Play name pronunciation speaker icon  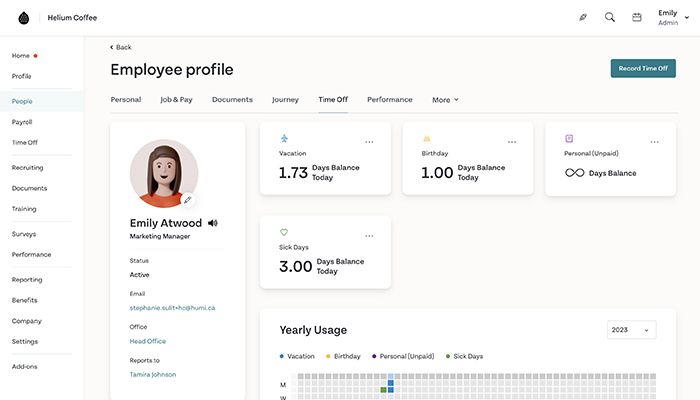pos(213,223)
